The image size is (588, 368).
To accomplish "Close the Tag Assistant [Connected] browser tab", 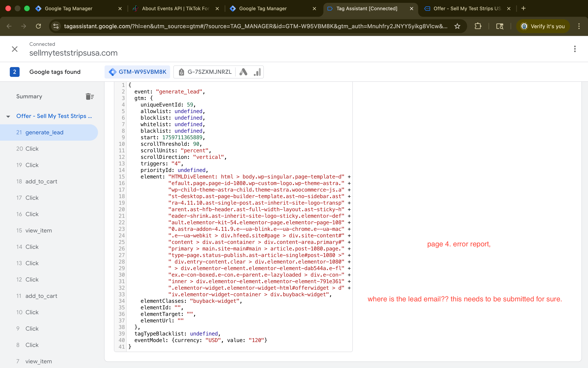I will tap(412, 9).
